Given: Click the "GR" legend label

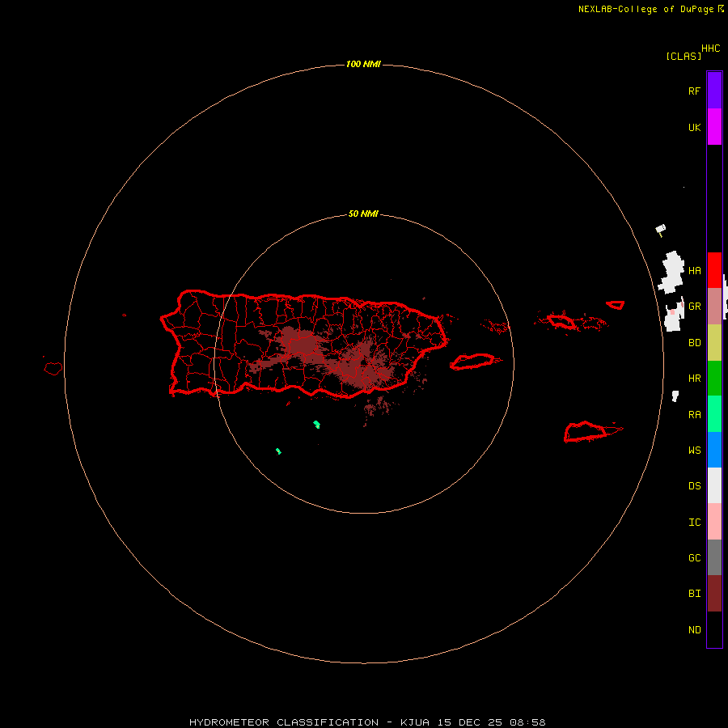Looking at the screenshot, I should pyautogui.click(x=695, y=307).
